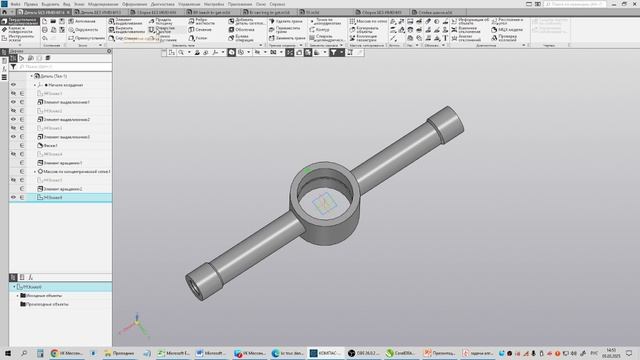Show hidden Эскиз:1 via its eye icon

point(13,93)
